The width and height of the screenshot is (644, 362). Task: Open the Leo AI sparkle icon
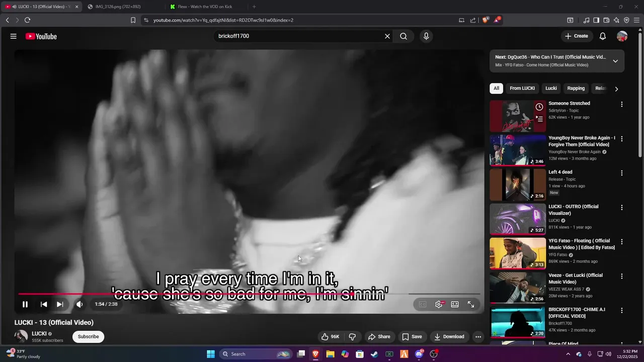point(616,20)
